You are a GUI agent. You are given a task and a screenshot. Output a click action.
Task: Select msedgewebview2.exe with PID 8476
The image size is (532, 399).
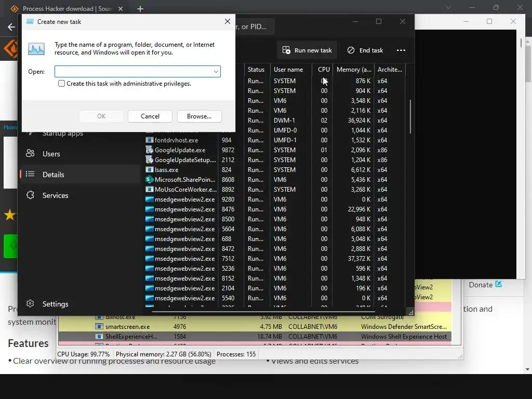tap(275, 209)
